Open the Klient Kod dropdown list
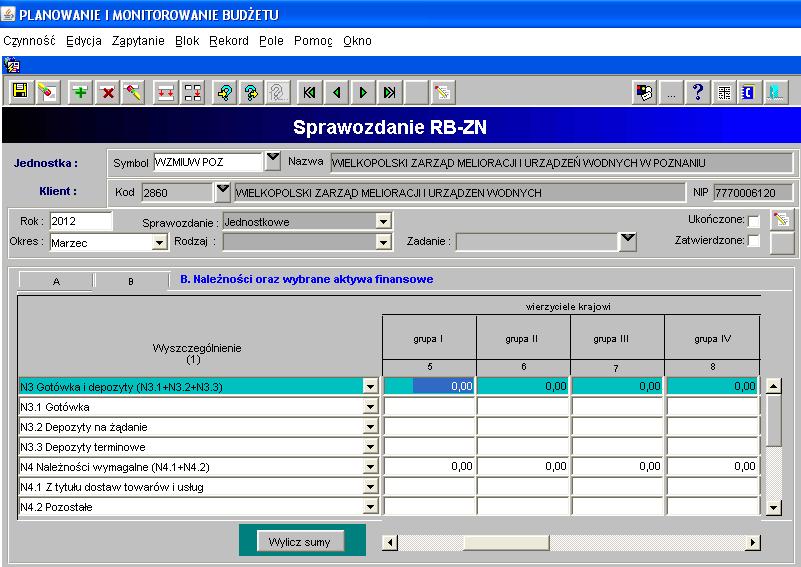This screenshot has height=567, width=801. [x=223, y=192]
